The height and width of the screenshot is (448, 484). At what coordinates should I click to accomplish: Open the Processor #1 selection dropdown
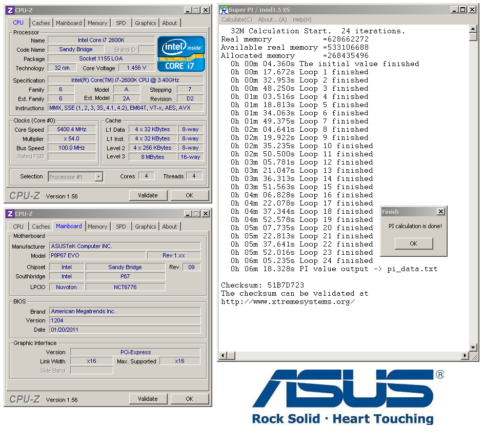click(99, 177)
